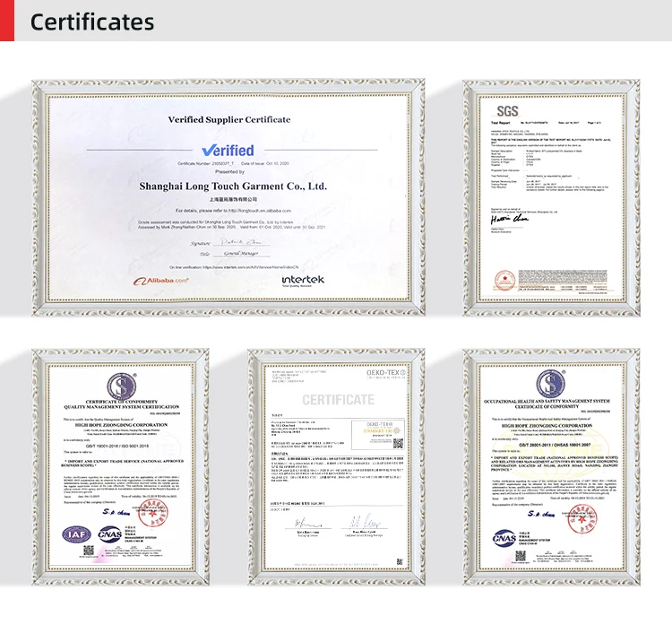
Task: Open the Quality Management System certificate
Action: [x=120, y=467]
